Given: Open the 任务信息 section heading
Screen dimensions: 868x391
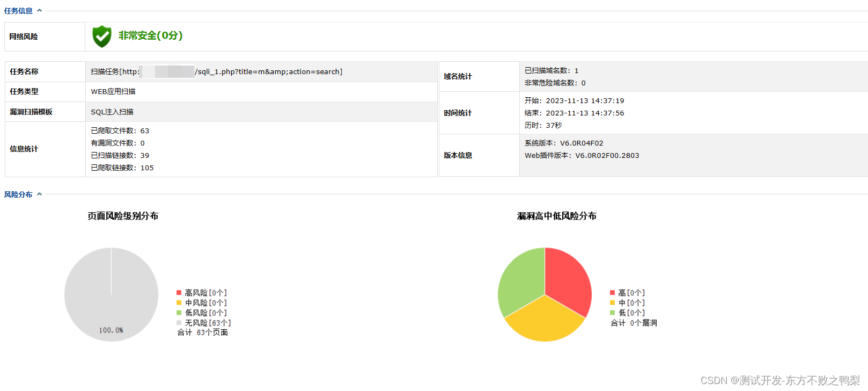Looking at the screenshot, I should 18,11.
